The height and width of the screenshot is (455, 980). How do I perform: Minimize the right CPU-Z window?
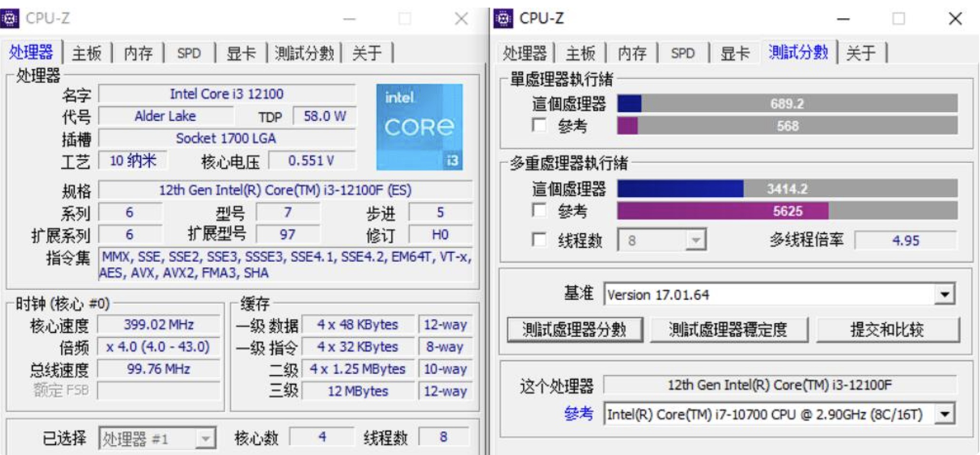[x=843, y=19]
